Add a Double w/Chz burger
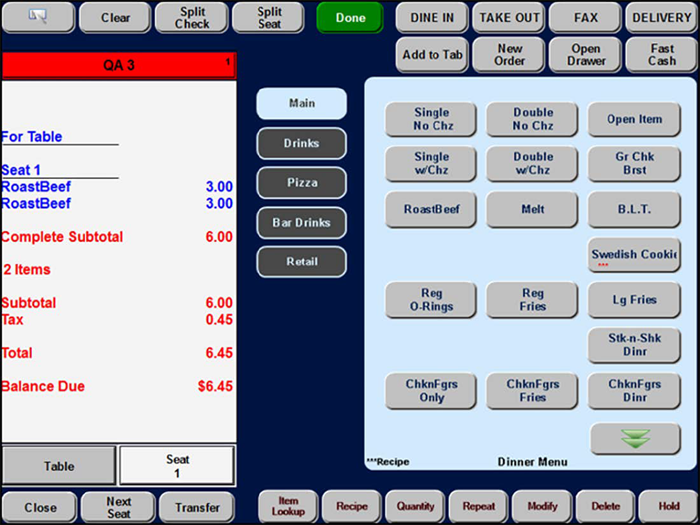The width and height of the screenshot is (700, 525). [532, 164]
